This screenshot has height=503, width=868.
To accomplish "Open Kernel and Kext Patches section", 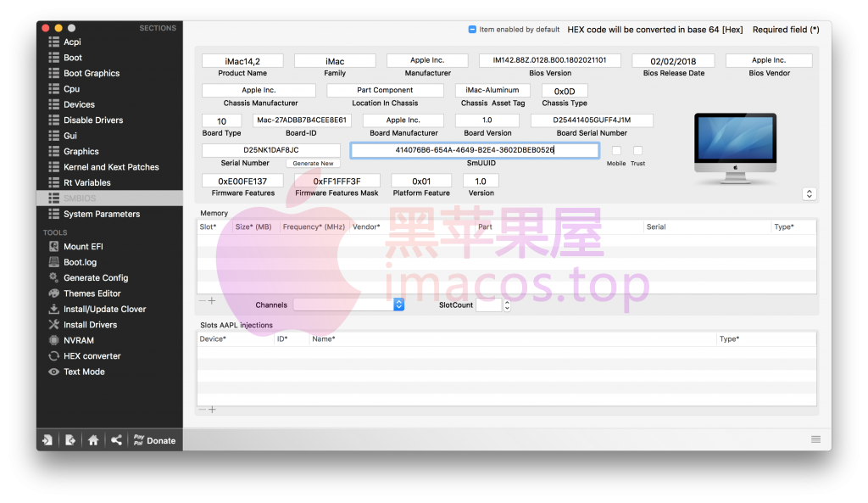I will click(109, 167).
